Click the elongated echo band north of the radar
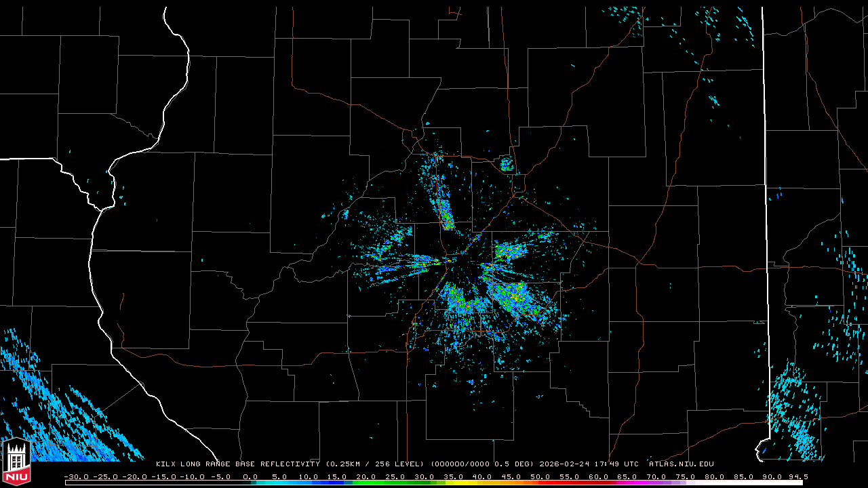Viewport: 868px width, 488px height. [x=446, y=213]
